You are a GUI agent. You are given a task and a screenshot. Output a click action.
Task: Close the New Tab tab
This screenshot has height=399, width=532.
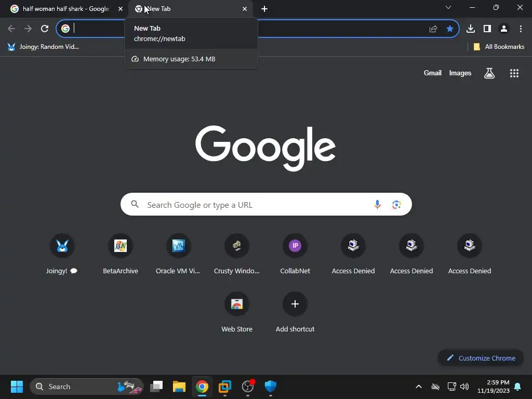point(245,9)
